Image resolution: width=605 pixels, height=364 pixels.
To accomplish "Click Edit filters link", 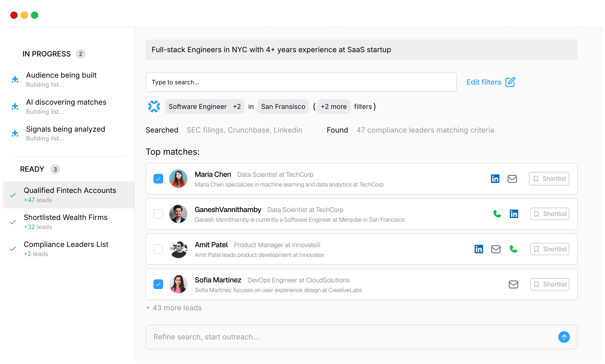I will click(490, 82).
